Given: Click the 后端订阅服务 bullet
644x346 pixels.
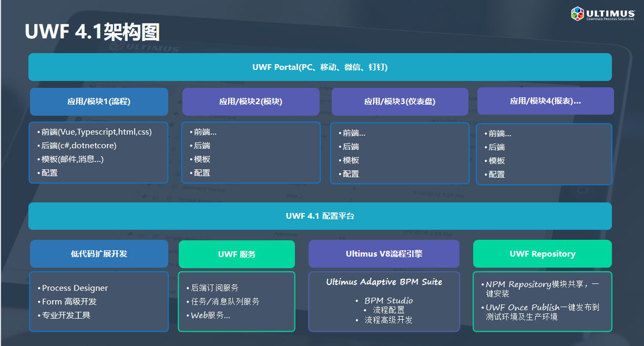Looking at the screenshot, I should coord(212,288).
